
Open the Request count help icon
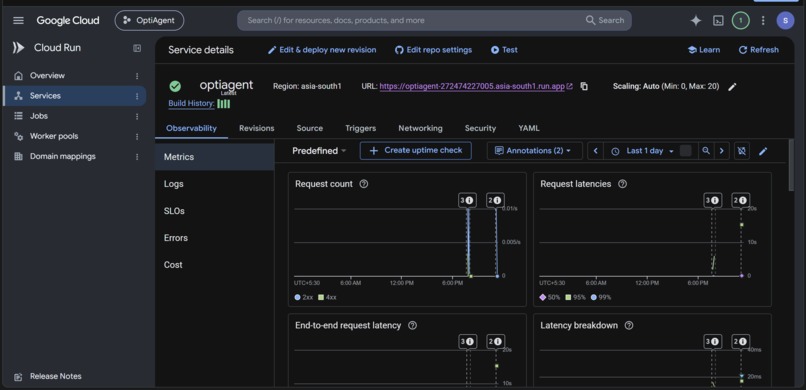364,184
